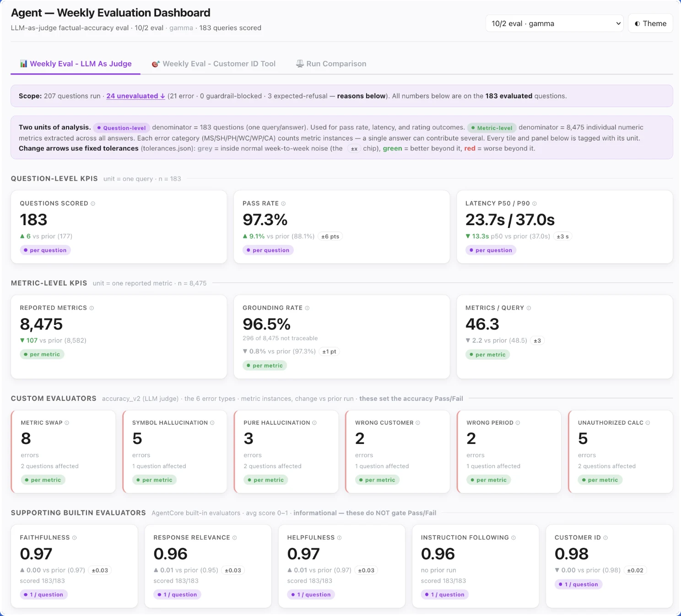The height and width of the screenshot is (616, 681).
Task: Open the Response Relevance info icon
Action: [235, 538]
